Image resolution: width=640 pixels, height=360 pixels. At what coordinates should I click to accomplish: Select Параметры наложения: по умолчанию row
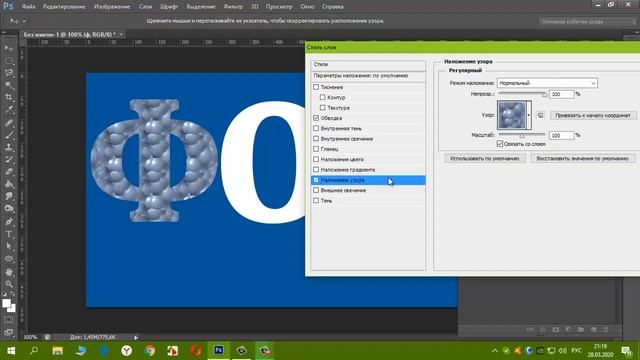click(x=368, y=76)
